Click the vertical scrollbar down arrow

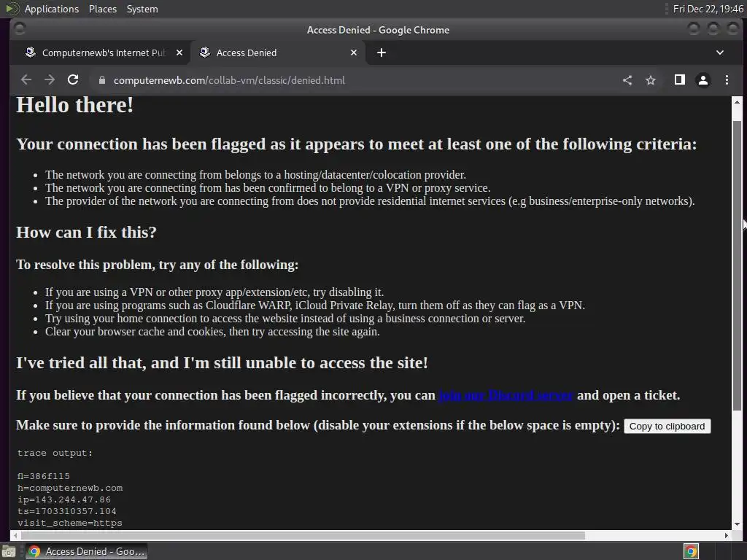pos(737,524)
